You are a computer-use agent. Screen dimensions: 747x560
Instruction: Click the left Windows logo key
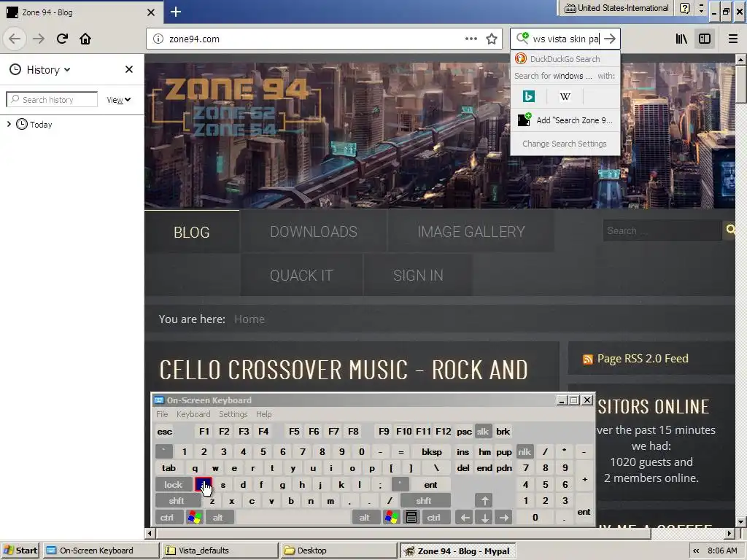click(x=194, y=518)
